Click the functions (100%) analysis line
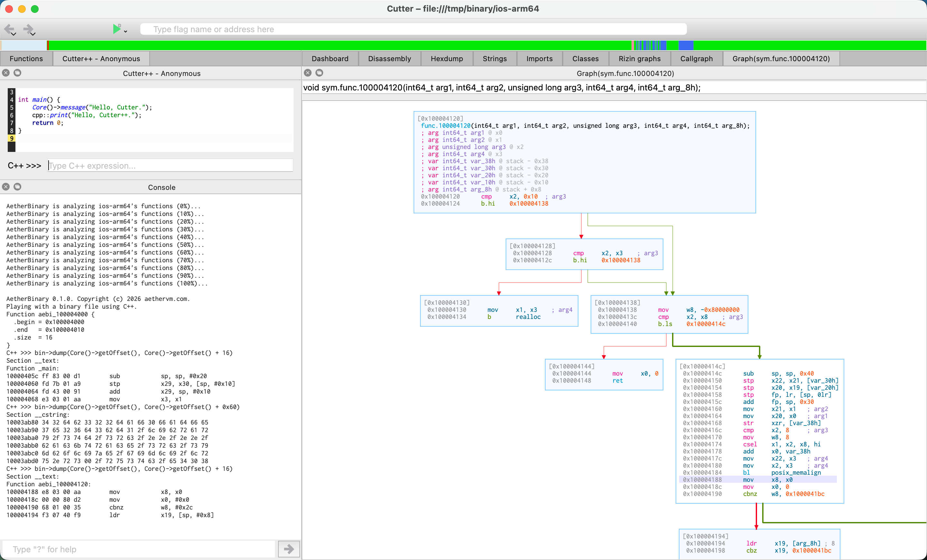 click(107, 283)
